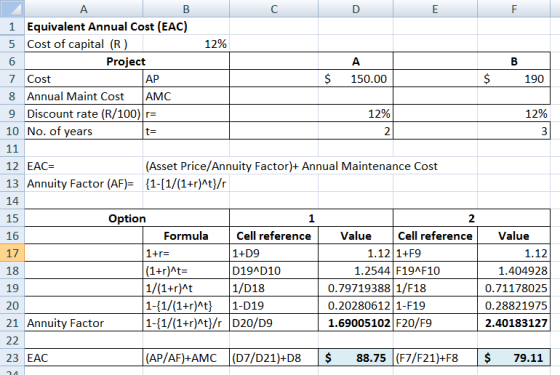Click the '1+F9' cell reference
Screen dimensions: 560x375
(x=435, y=253)
